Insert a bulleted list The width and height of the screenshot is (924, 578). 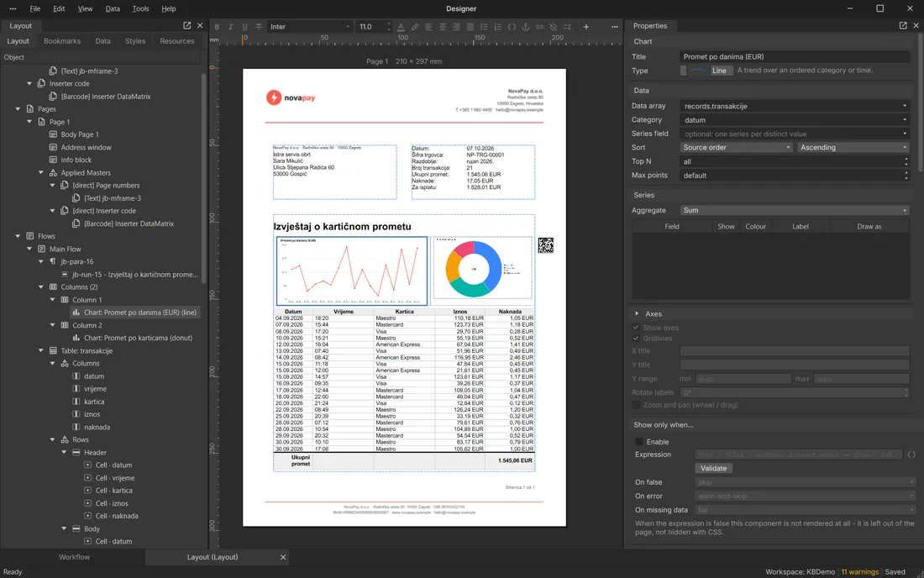[x=484, y=27]
